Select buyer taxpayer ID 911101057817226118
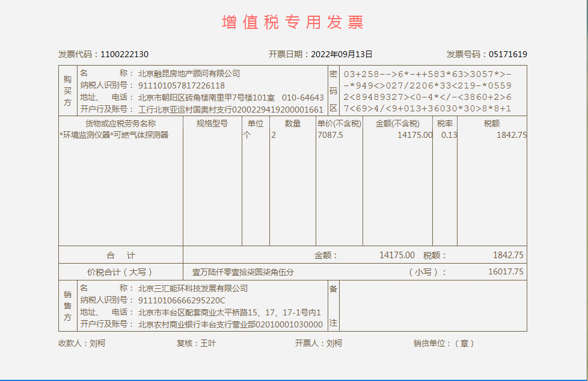 tap(182, 85)
